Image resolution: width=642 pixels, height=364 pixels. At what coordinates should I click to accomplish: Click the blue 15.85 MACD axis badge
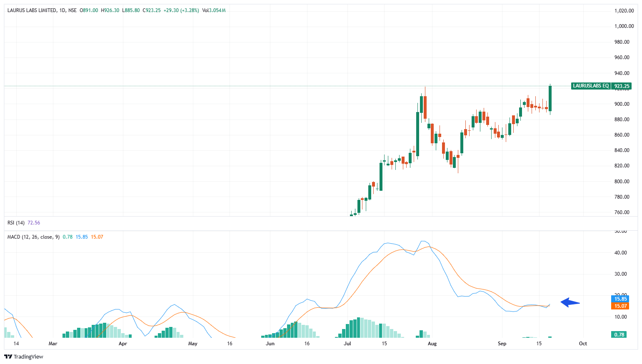(620, 299)
